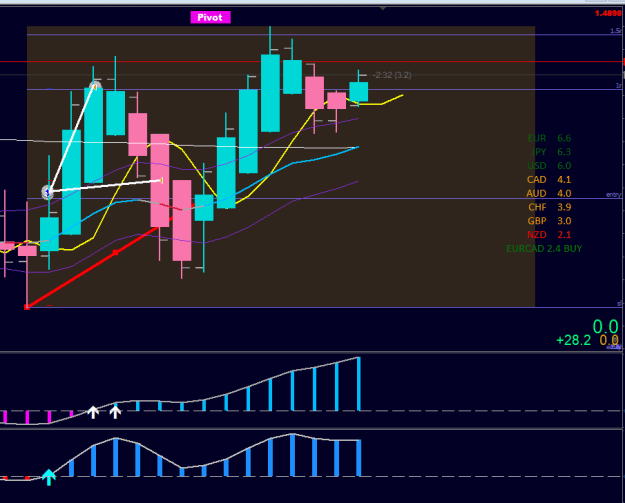Select the white trendline's circled upper anchor
This screenshot has width=625, height=503.
[95, 86]
